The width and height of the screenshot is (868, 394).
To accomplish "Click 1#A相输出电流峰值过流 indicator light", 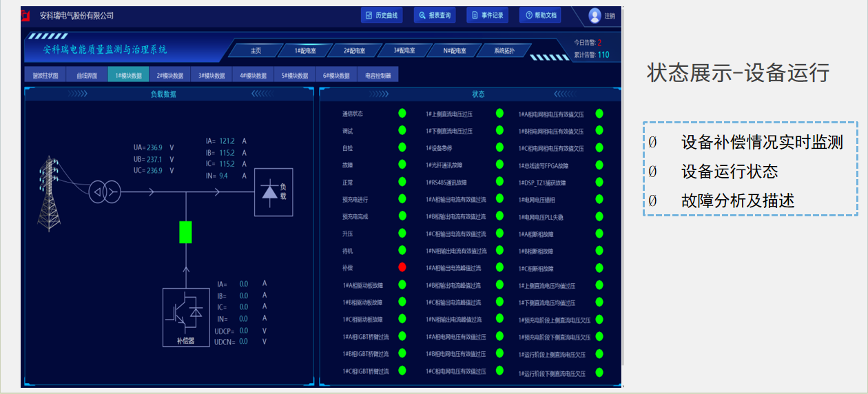I will point(500,267).
